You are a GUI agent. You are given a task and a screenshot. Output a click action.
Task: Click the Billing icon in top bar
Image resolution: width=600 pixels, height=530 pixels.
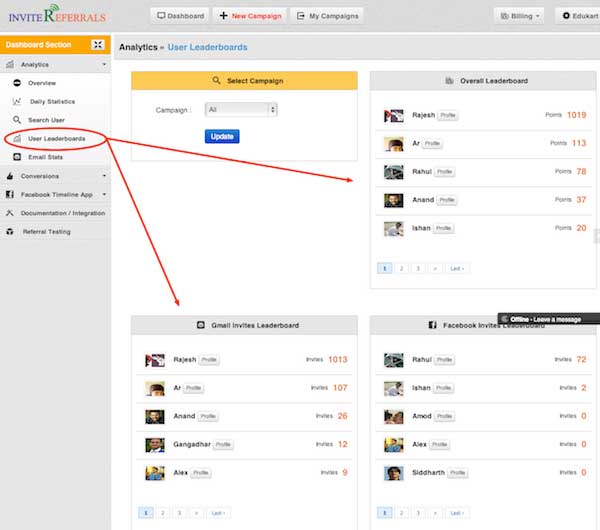(x=505, y=16)
